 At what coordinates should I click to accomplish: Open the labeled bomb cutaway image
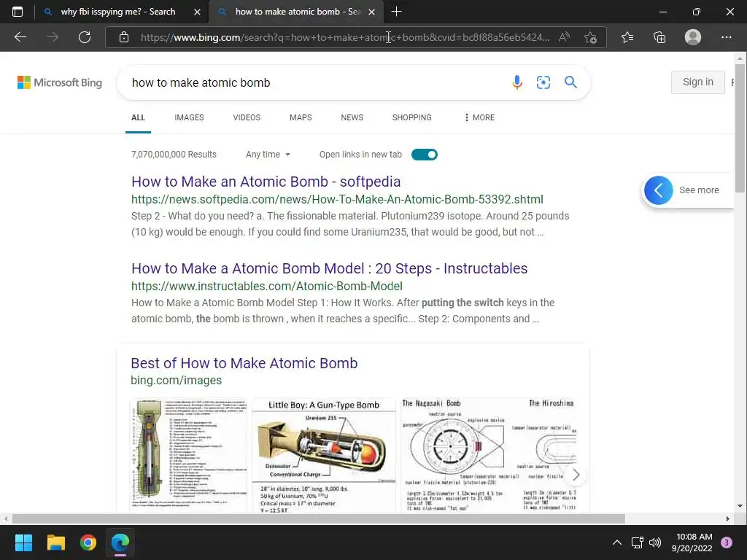click(x=188, y=456)
